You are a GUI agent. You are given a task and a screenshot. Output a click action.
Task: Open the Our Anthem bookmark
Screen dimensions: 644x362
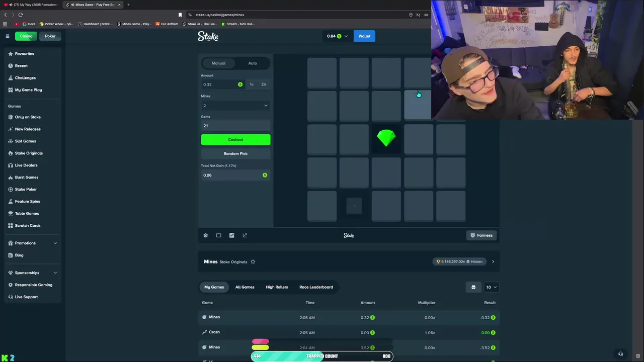[167, 24]
